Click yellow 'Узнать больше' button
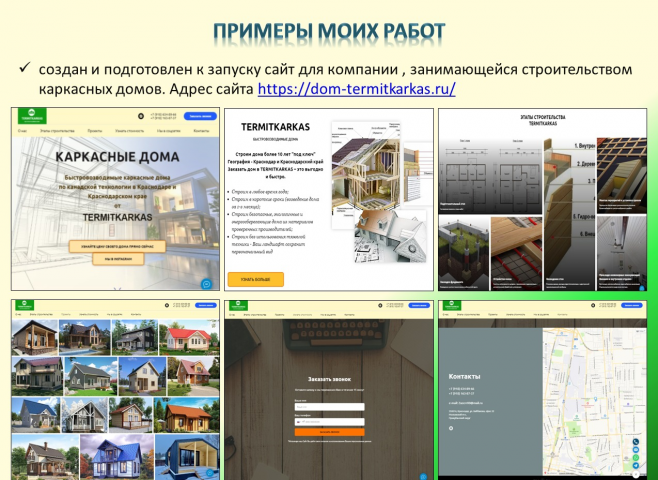Screen dimensions: 658x480 tap(256, 279)
